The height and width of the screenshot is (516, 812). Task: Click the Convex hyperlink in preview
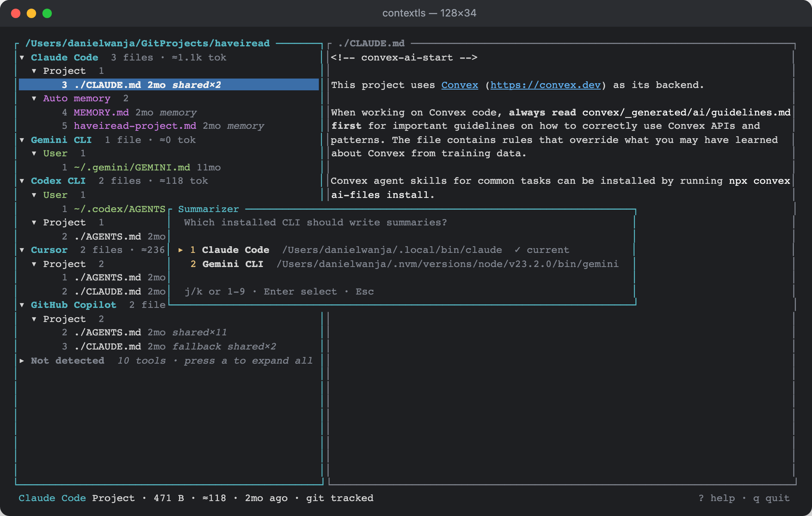460,85
